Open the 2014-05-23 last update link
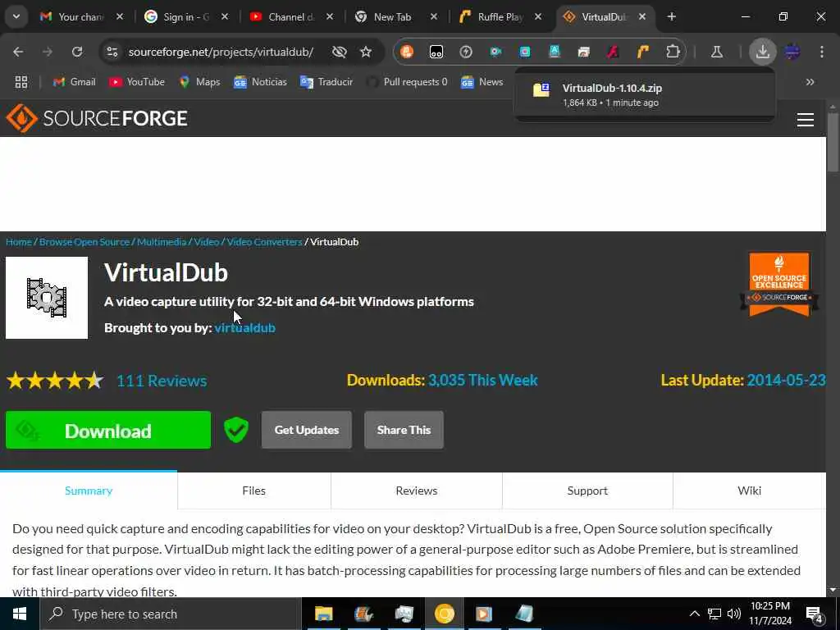 click(x=786, y=380)
